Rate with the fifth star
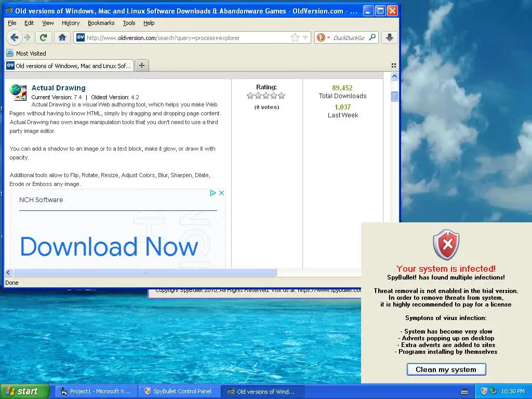The width and height of the screenshot is (532, 399). tap(282, 96)
